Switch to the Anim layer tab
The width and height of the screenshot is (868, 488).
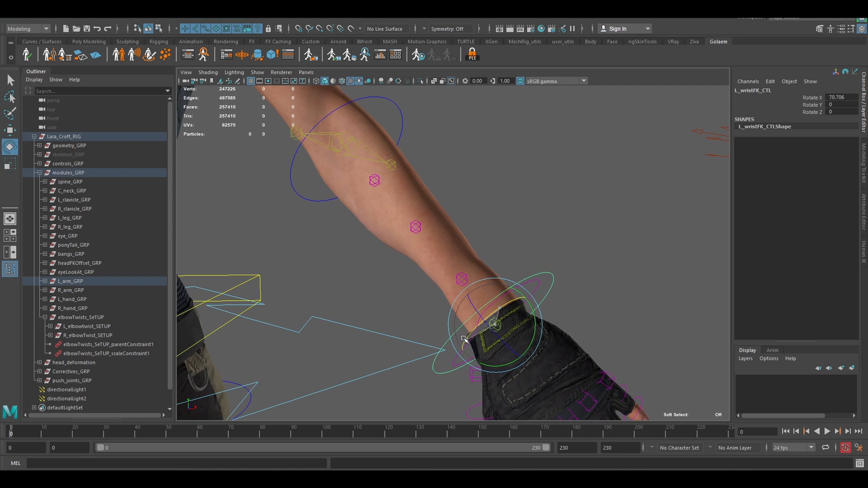coord(772,350)
